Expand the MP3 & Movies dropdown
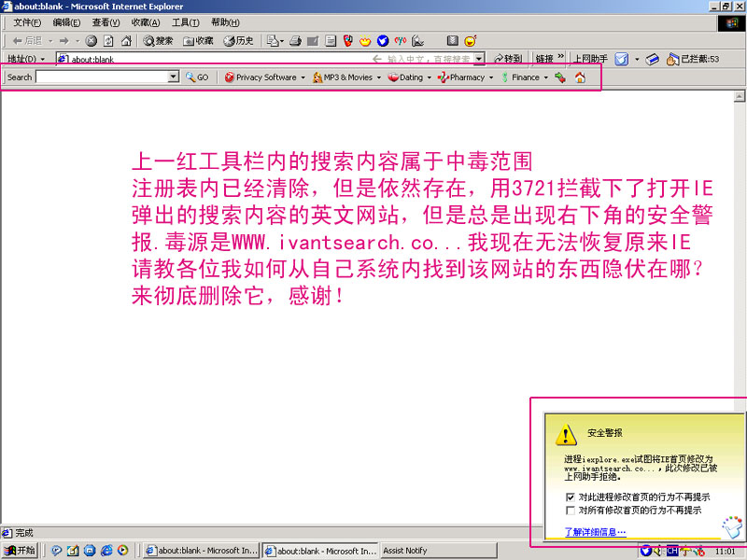747x560 pixels. pos(379,77)
